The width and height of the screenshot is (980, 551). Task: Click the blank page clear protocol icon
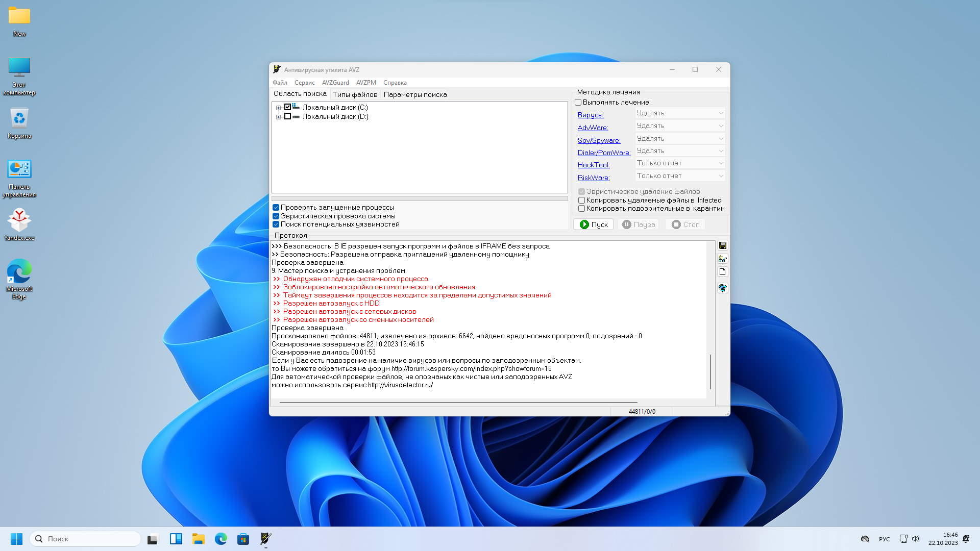(x=722, y=272)
